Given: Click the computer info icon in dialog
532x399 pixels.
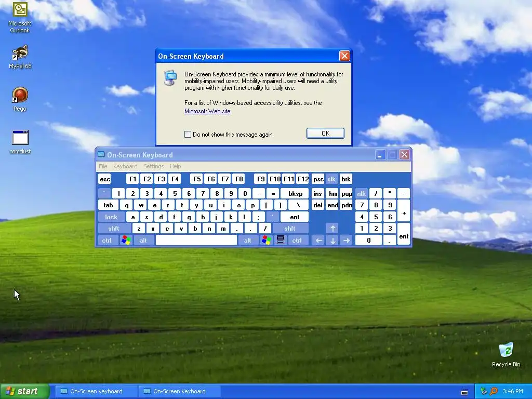Looking at the screenshot, I should tap(170, 78).
